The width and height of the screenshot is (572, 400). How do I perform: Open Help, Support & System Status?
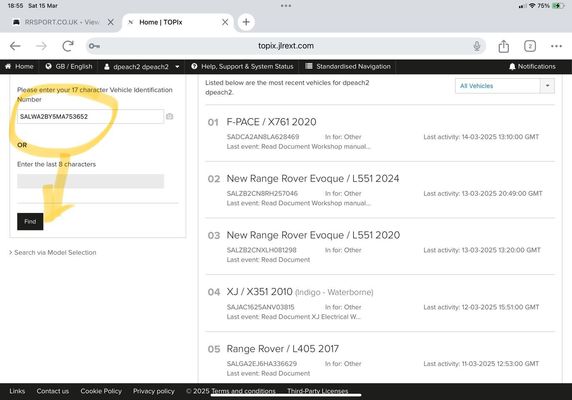[x=243, y=66]
